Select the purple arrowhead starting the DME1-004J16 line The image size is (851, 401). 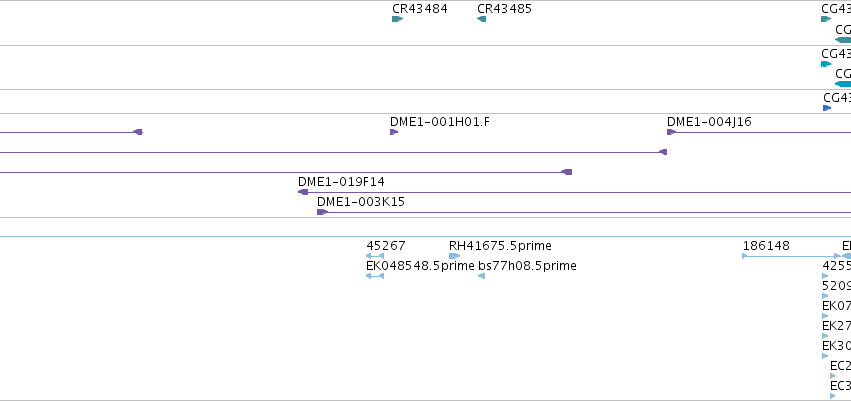tap(671, 132)
